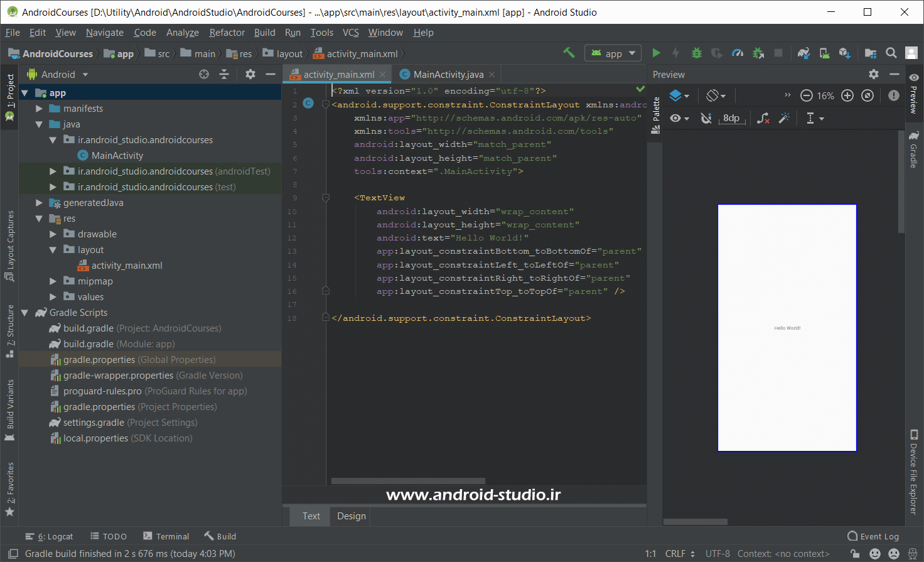
Task: Open the Terminal tool window
Action: (x=166, y=536)
